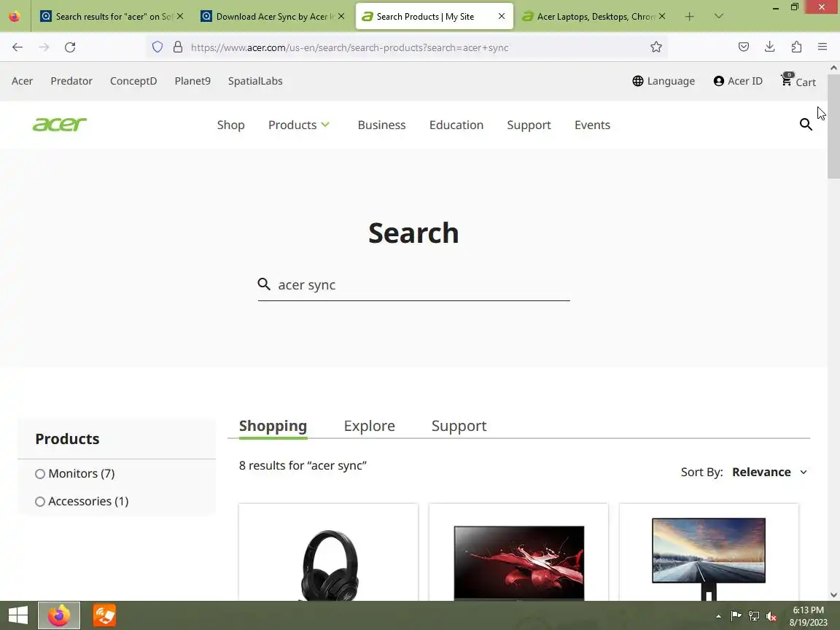The height and width of the screenshot is (630, 840).
Task: Select the Accessories (1) filter radio button
Action: tap(40, 502)
